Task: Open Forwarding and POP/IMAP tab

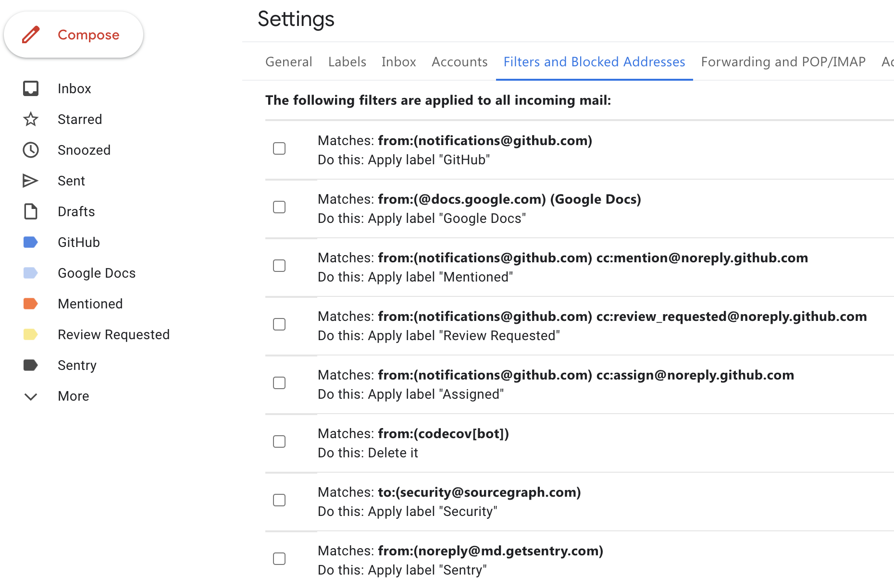Action: pos(783,61)
